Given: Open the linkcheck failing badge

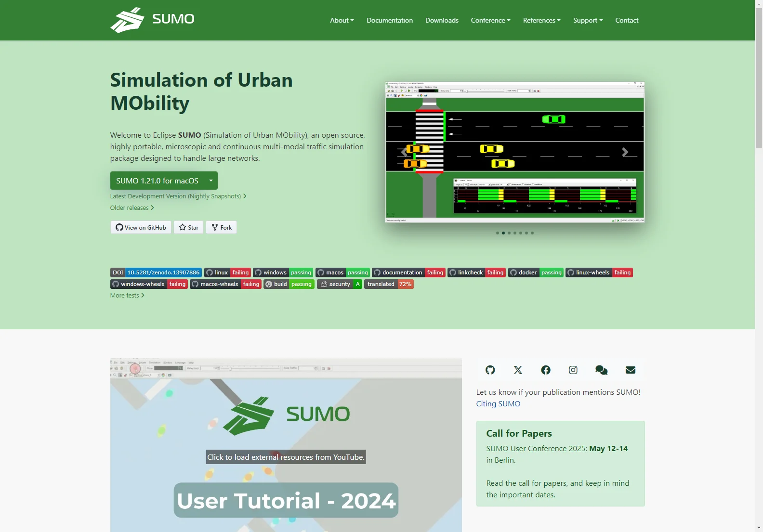Looking at the screenshot, I should [476, 272].
